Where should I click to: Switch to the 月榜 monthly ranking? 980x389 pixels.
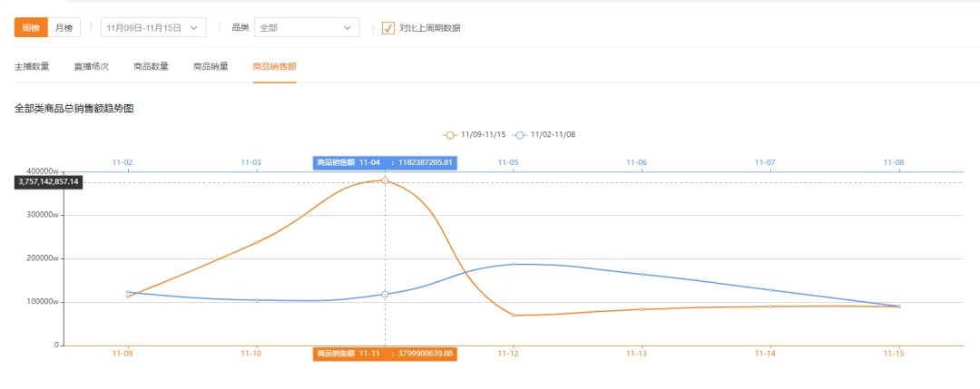(64, 28)
